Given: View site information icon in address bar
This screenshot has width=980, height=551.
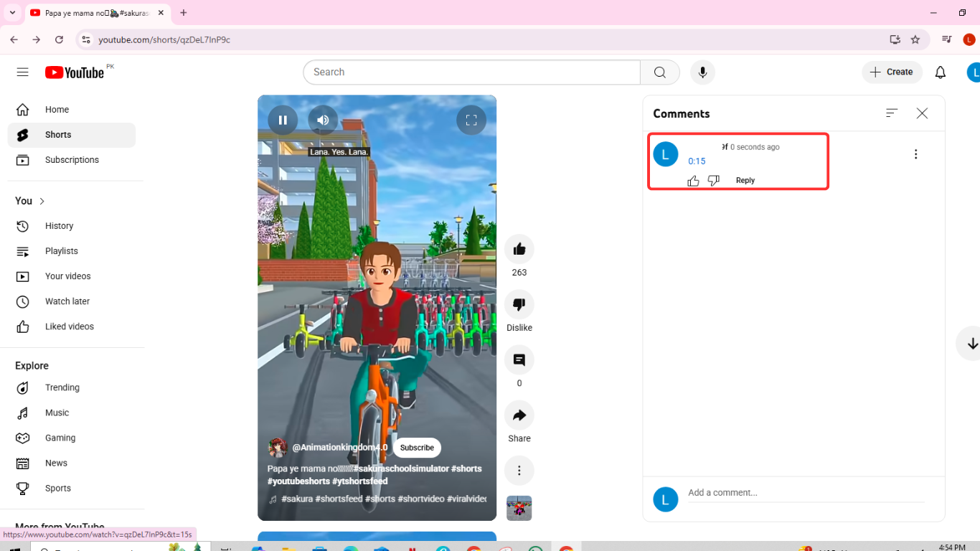Looking at the screenshot, I should click(x=86, y=39).
